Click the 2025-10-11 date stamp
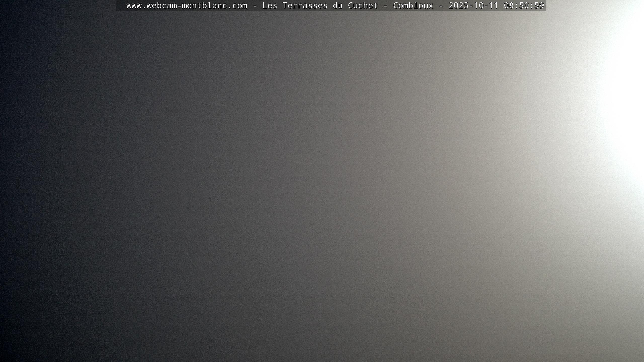This screenshot has width=644, height=362. click(x=473, y=6)
